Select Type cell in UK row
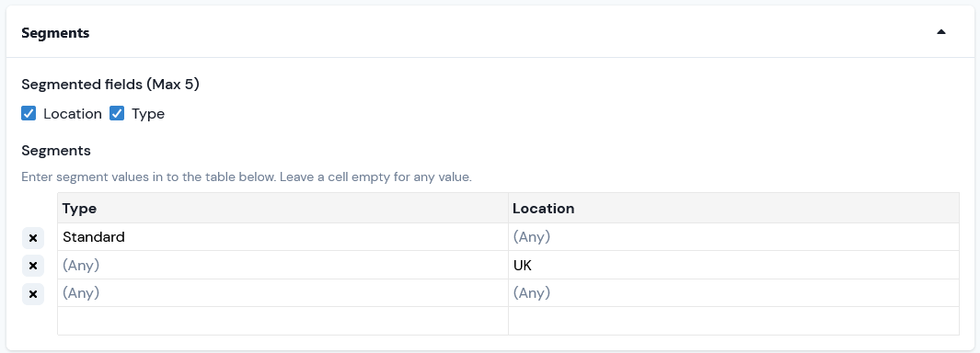 pyautogui.click(x=283, y=266)
